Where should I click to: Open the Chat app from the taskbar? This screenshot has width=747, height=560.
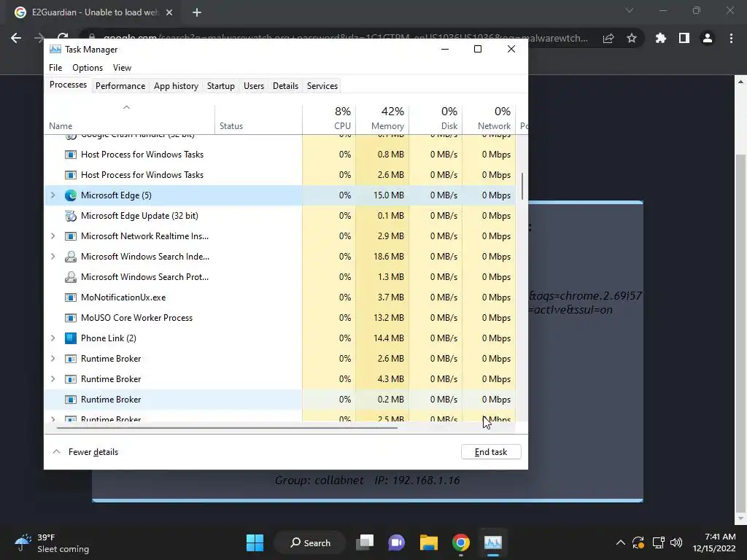click(396, 542)
